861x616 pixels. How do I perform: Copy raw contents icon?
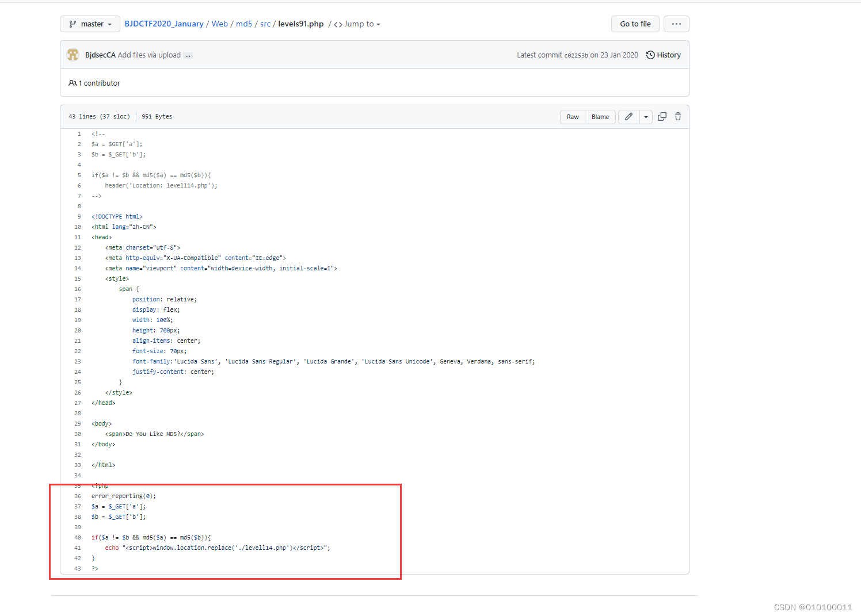(x=662, y=117)
